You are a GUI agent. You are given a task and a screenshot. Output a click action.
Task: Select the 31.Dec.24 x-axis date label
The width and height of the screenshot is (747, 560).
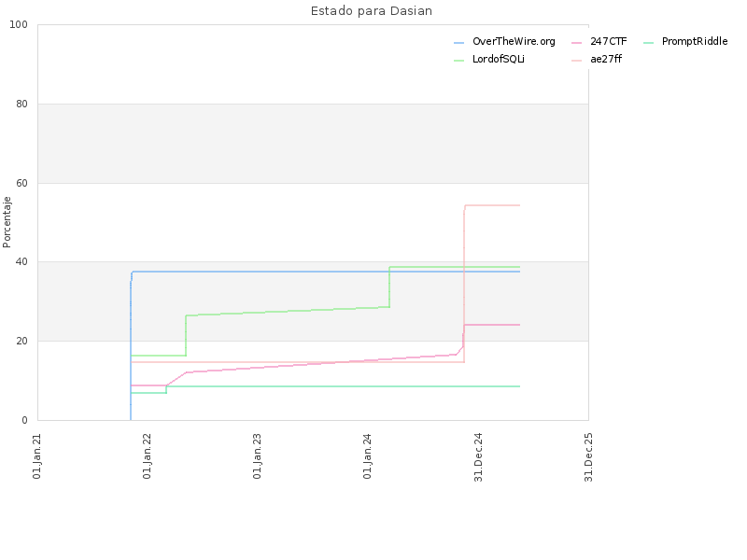coord(478,455)
